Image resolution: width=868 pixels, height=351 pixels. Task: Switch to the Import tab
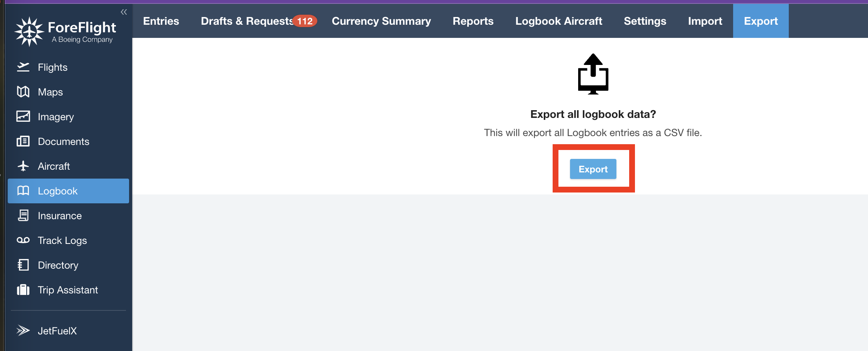click(705, 21)
